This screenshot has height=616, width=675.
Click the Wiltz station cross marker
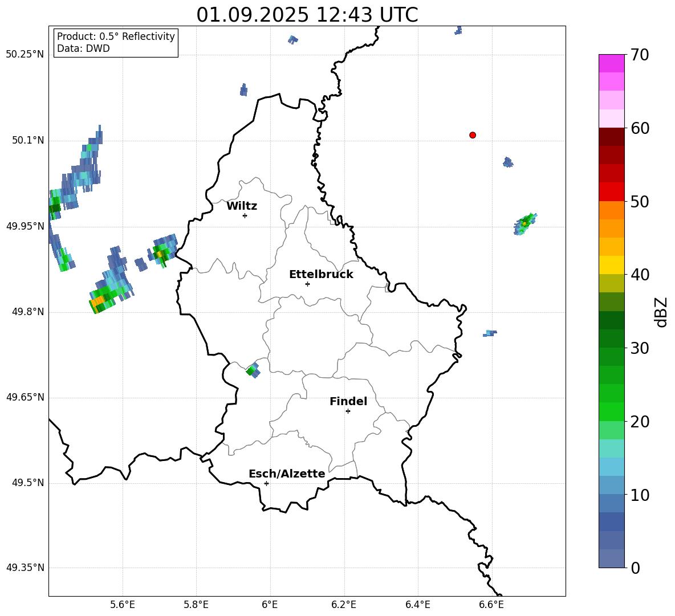pyautogui.click(x=245, y=215)
